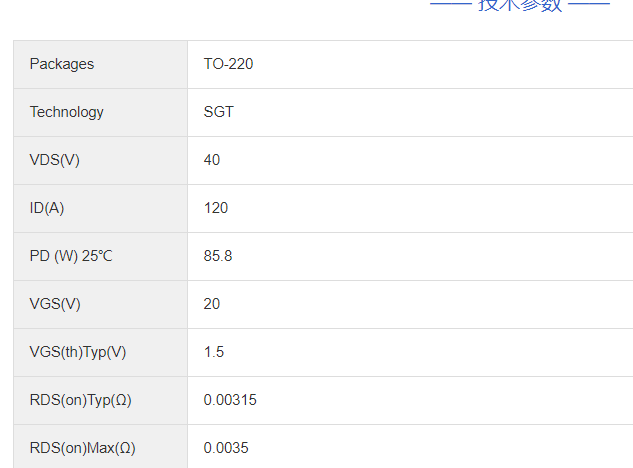Select the RDS(on)Max(Ω) label cell
Viewport: 633px width, 468px height.
coord(82,448)
